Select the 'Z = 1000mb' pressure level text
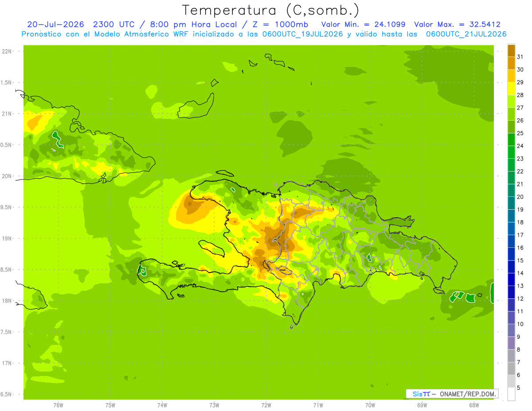This screenshot has width=532, height=411. coord(280,24)
